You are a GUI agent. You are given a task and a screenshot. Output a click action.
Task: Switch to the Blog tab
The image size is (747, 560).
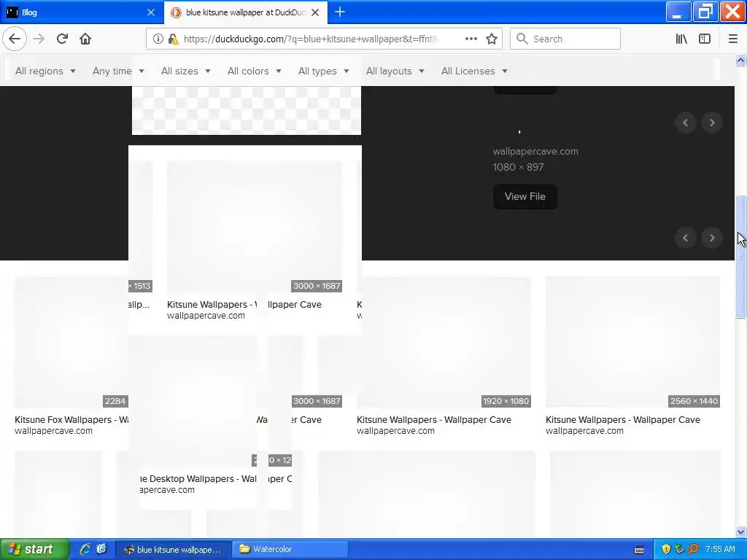click(82, 12)
